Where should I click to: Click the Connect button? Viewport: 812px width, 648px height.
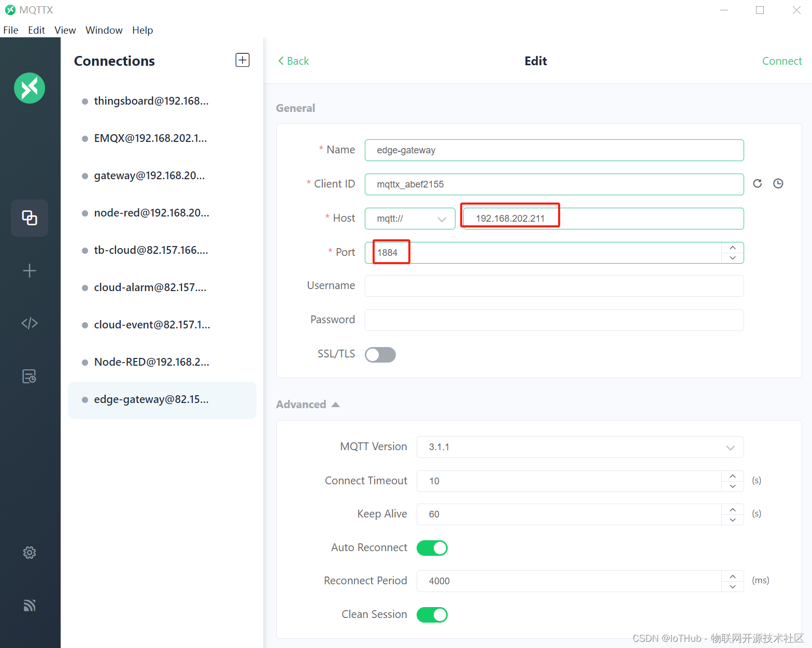pos(782,61)
